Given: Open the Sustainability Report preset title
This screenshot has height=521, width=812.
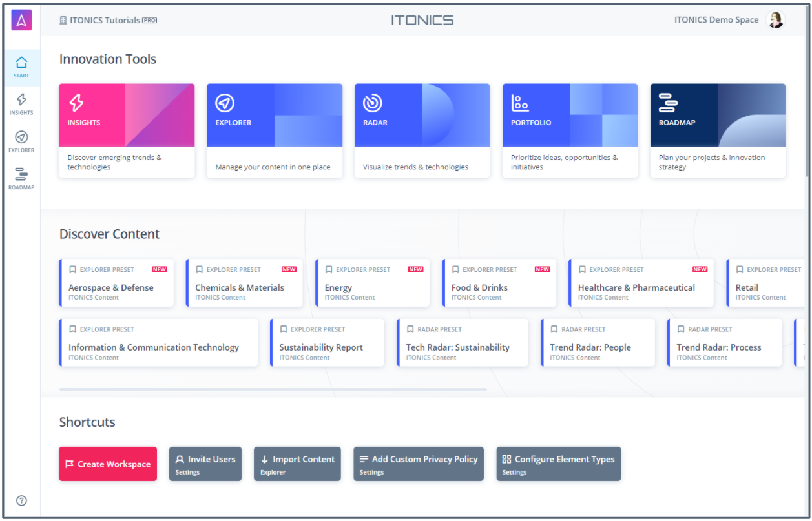Looking at the screenshot, I should click(321, 347).
